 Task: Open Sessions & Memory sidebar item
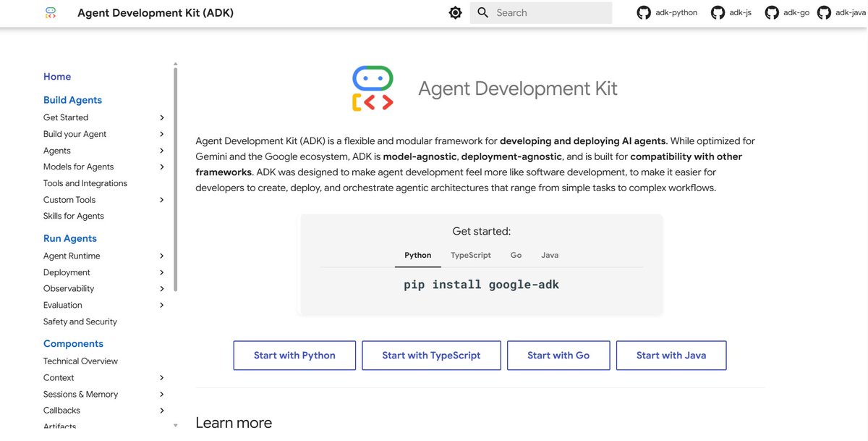pyautogui.click(x=80, y=394)
